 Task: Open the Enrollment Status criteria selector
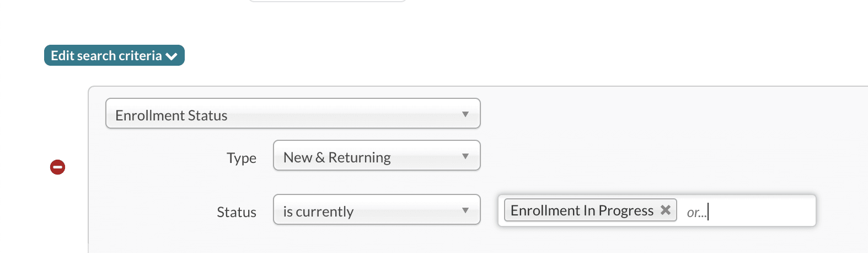coord(292,114)
